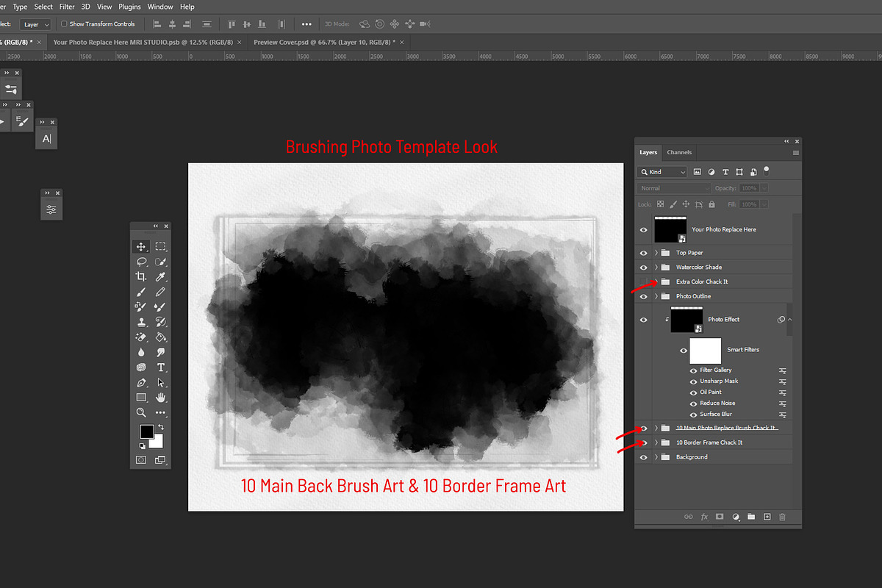The height and width of the screenshot is (588, 882).
Task: Switch to the Channels tab
Action: pyautogui.click(x=679, y=152)
